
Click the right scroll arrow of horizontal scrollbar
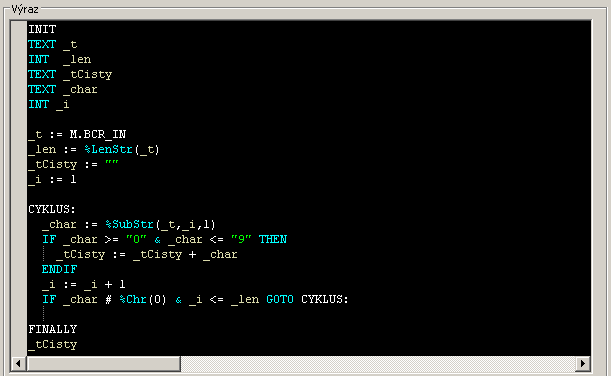click(x=583, y=364)
